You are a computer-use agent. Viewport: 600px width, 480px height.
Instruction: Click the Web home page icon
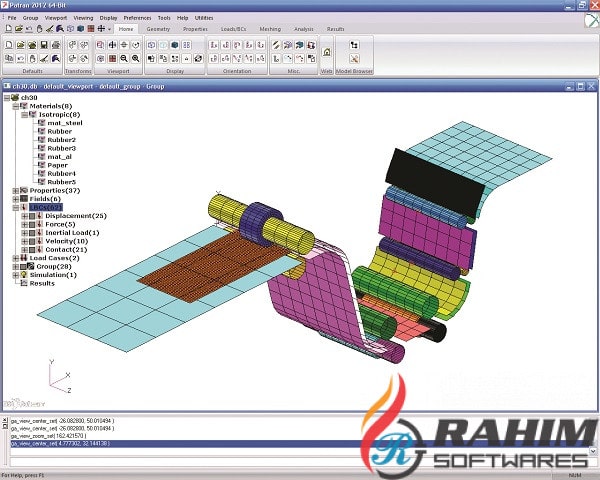tap(326, 52)
